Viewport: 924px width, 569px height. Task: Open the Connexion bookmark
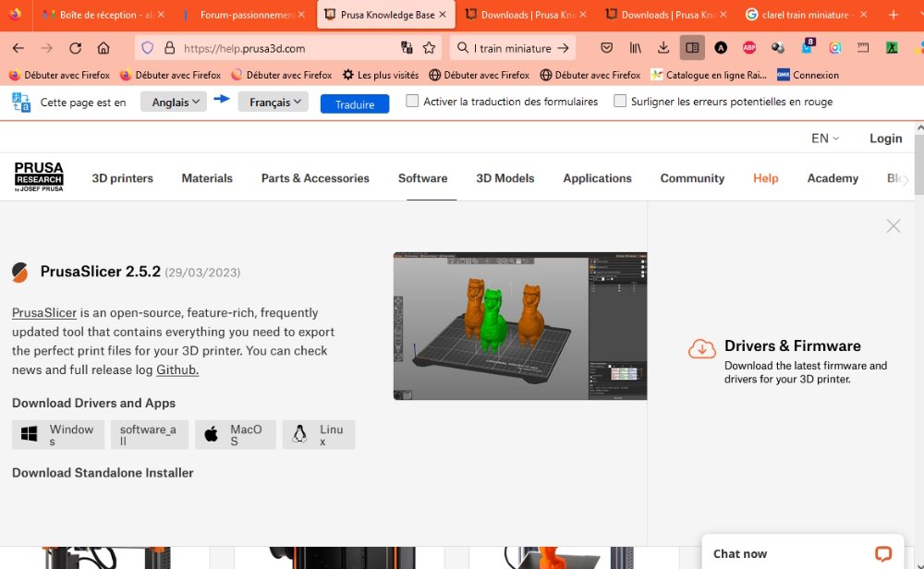coord(808,75)
